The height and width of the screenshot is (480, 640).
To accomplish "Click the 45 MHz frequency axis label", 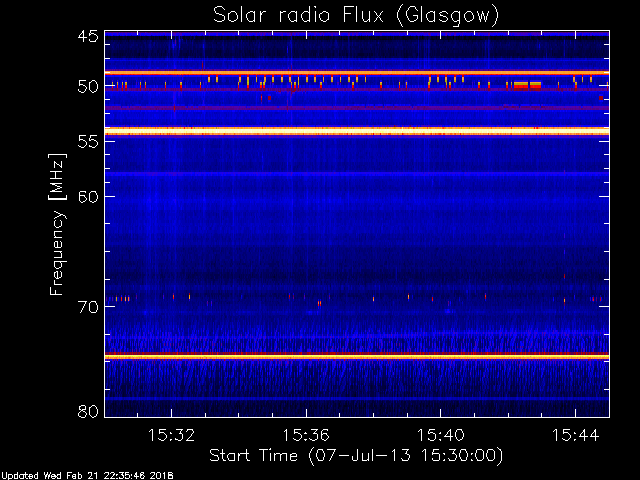I will (x=88, y=36).
